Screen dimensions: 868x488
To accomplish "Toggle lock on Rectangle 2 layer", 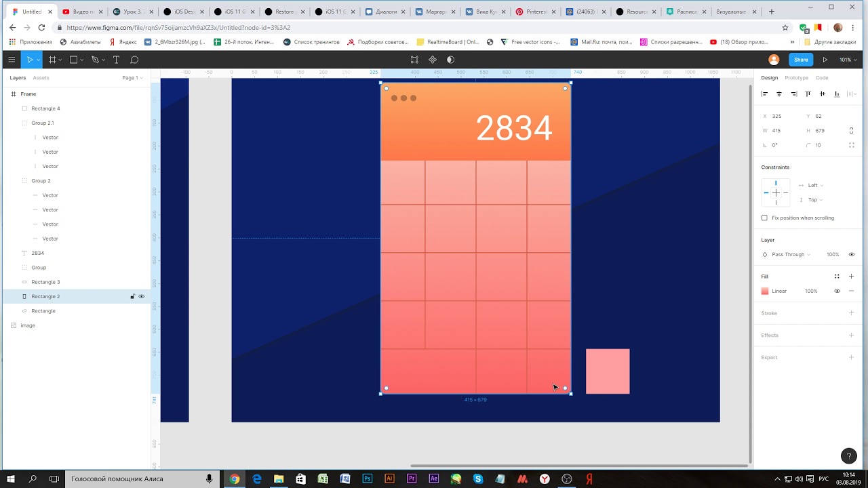I will pos(132,296).
